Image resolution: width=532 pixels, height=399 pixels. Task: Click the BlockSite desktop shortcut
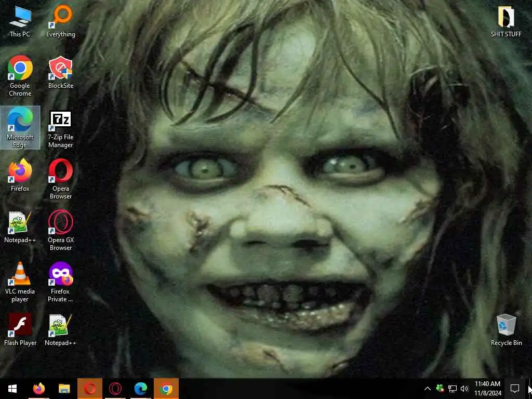pyautogui.click(x=60, y=73)
